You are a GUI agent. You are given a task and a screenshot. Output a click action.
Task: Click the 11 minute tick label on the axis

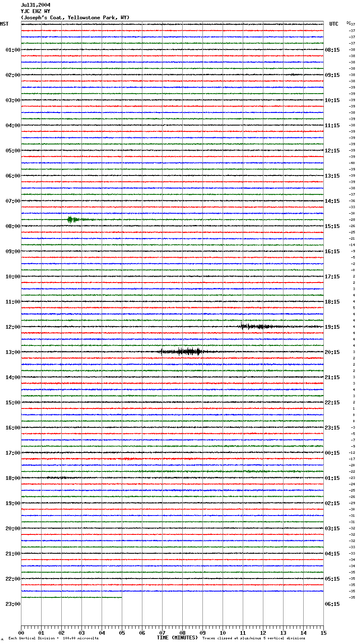243,633
